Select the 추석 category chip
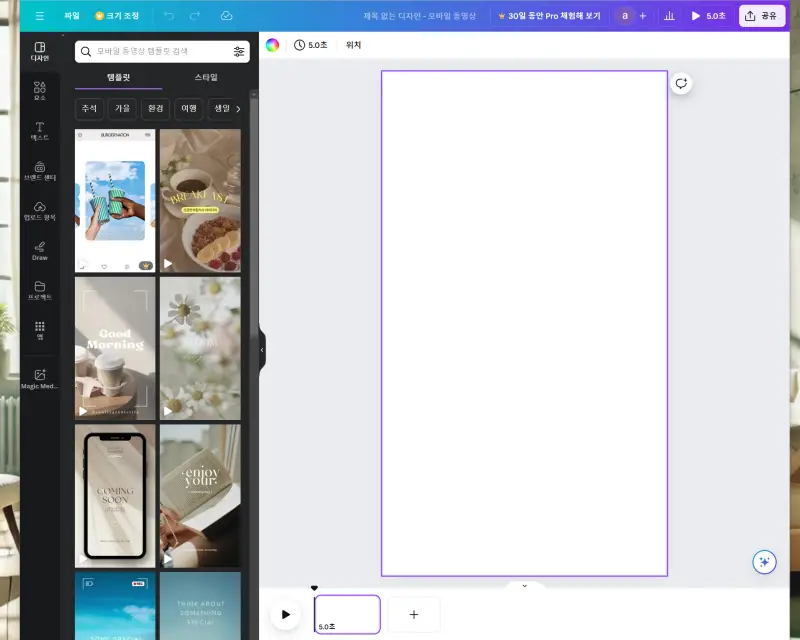 [x=89, y=108]
